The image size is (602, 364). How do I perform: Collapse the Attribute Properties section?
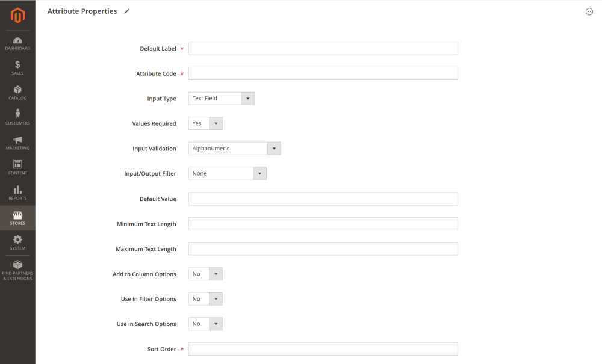pyautogui.click(x=589, y=11)
